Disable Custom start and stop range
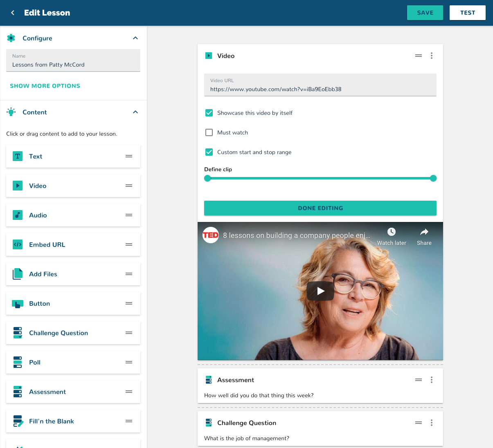This screenshot has height=448, width=493. point(209,152)
